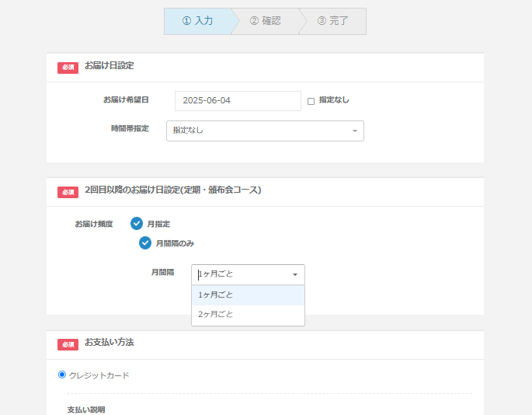This screenshot has height=415, width=532.
Task: Click the 必須 badge beside お支払い方法
Action: coord(68,344)
